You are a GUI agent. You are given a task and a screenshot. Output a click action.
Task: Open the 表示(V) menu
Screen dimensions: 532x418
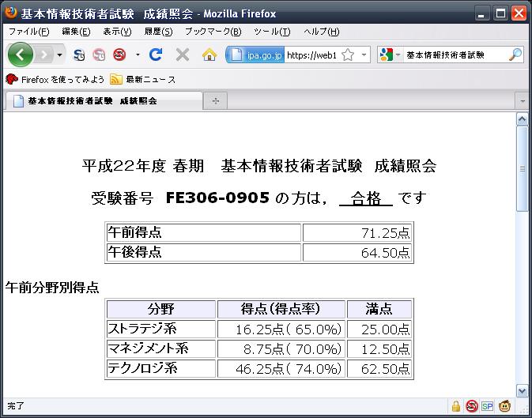coord(117,32)
